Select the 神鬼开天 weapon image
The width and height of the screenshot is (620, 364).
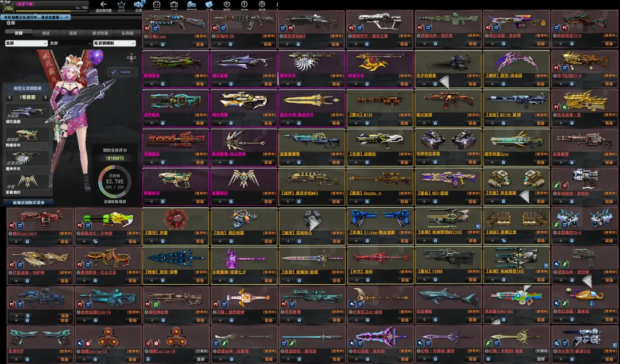point(379,61)
